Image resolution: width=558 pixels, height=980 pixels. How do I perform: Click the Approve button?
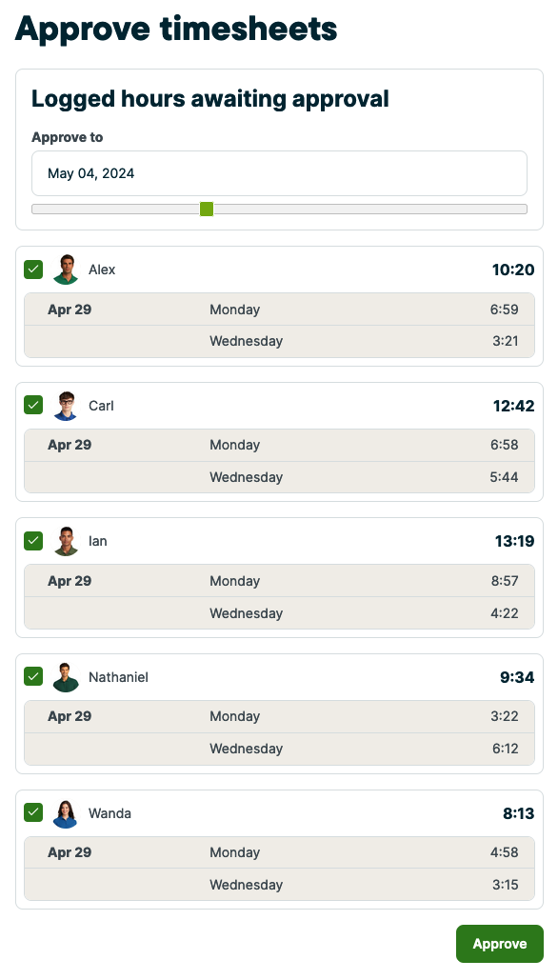click(499, 944)
